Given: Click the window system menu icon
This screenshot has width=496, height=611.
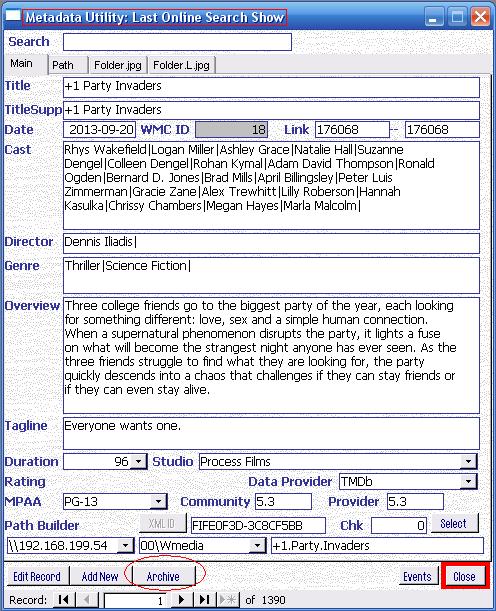Looking at the screenshot, I should pos(13,16).
